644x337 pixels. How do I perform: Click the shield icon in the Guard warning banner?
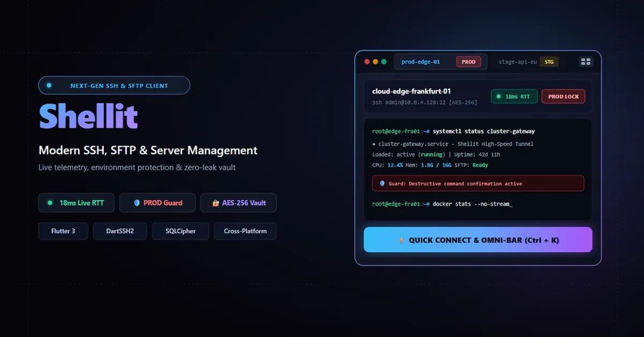[x=382, y=184]
